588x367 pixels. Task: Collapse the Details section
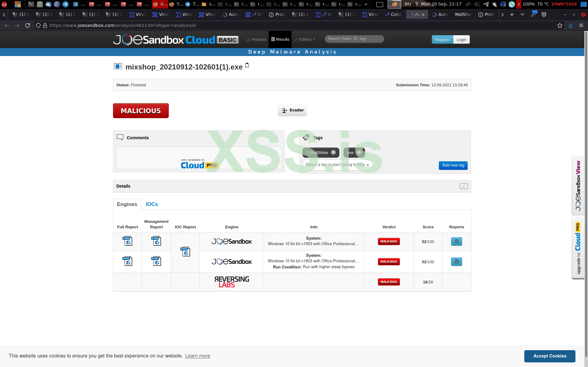[x=463, y=186]
